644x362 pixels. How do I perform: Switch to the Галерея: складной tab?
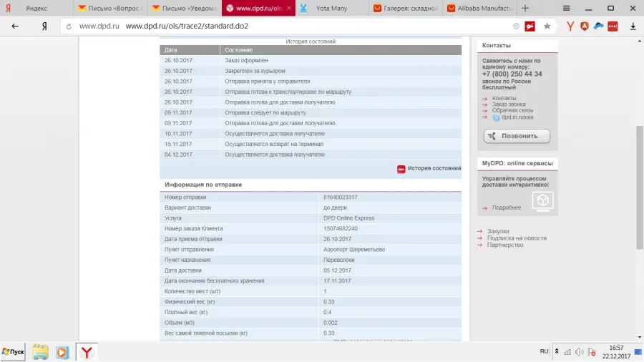click(406, 8)
